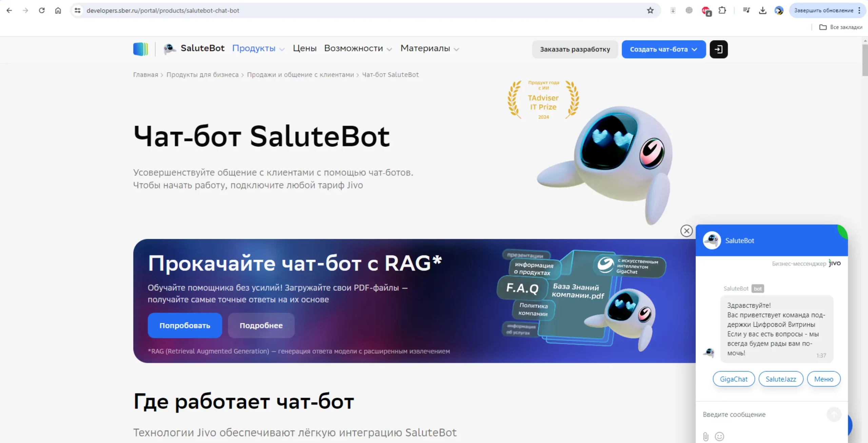Open the emoji picker in chat
The width and height of the screenshot is (868, 443).
click(x=719, y=437)
